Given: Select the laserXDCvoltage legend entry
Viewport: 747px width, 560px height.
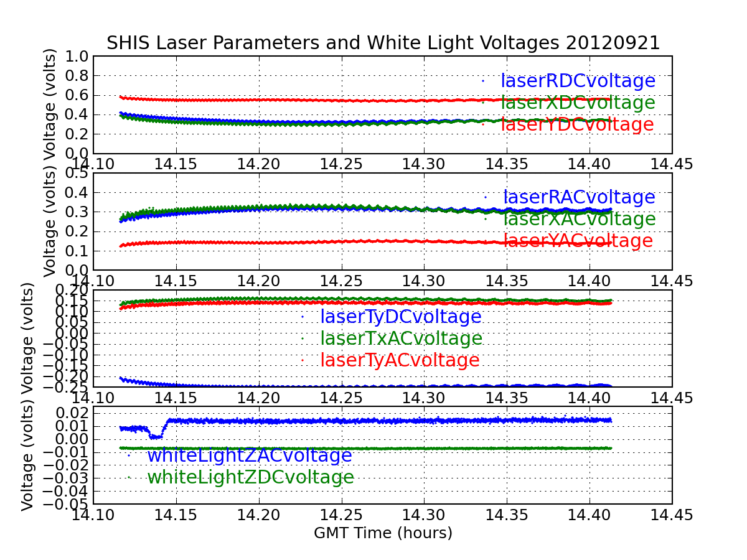Looking at the screenshot, I should [x=578, y=103].
